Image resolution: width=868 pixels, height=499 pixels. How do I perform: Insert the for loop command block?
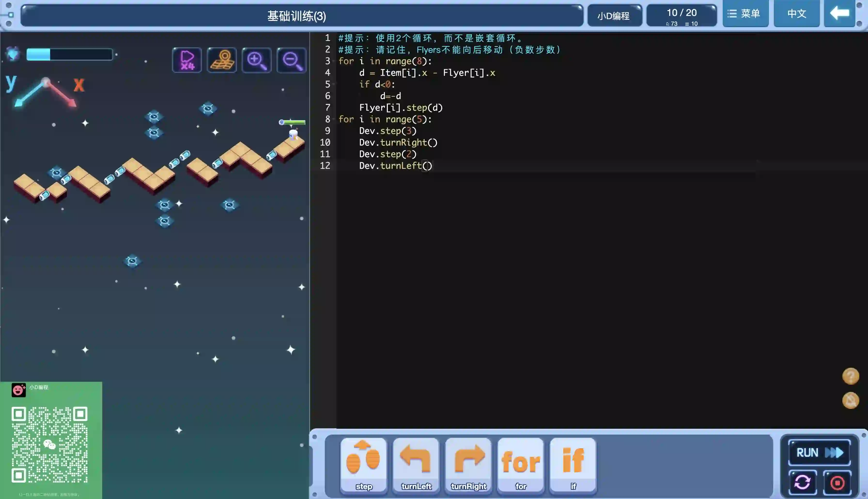tap(521, 465)
